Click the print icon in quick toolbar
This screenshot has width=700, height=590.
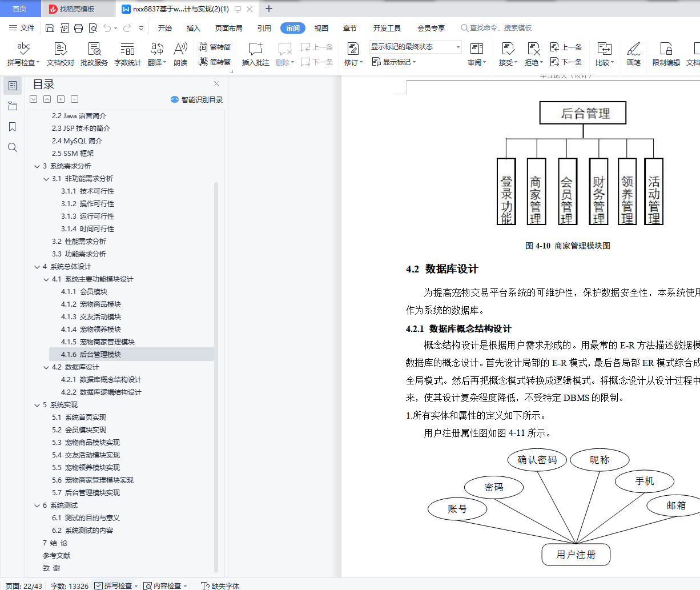click(78, 28)
